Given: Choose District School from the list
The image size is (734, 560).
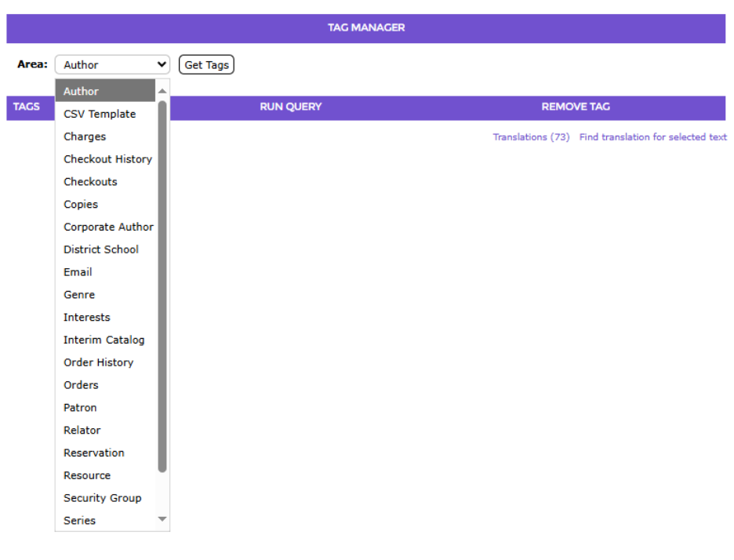Looking at the screenshot, I should [105, 249].
